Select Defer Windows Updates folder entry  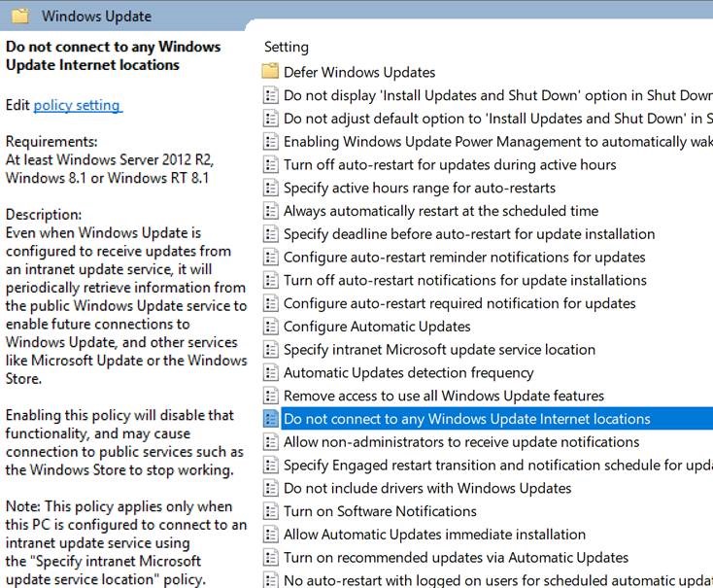[359, 72]
